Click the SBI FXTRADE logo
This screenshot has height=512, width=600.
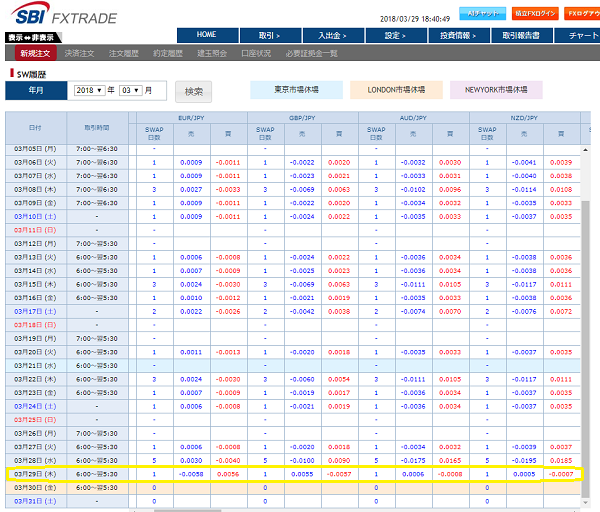(64, 14)
